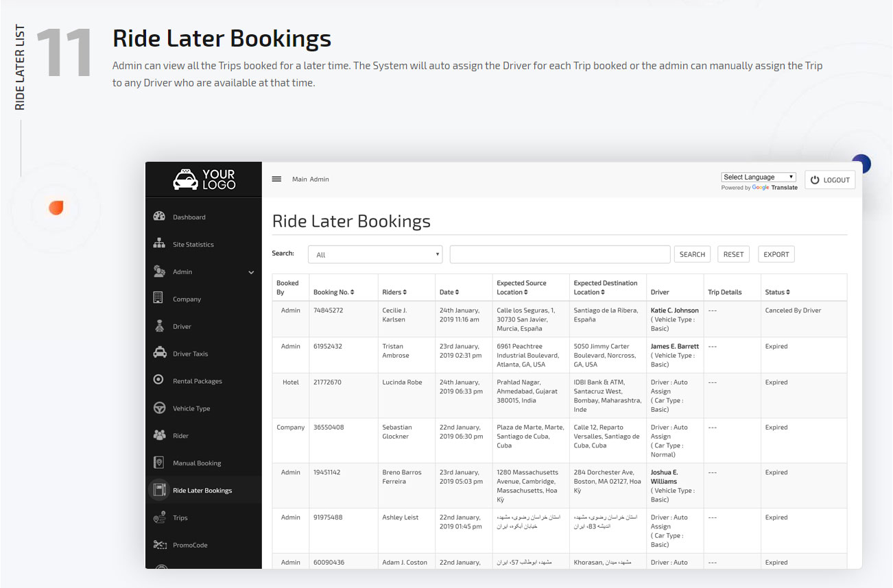Open Driver Taxis from the sidebar
Screen dimensions: 893x588
click(158, 353)
